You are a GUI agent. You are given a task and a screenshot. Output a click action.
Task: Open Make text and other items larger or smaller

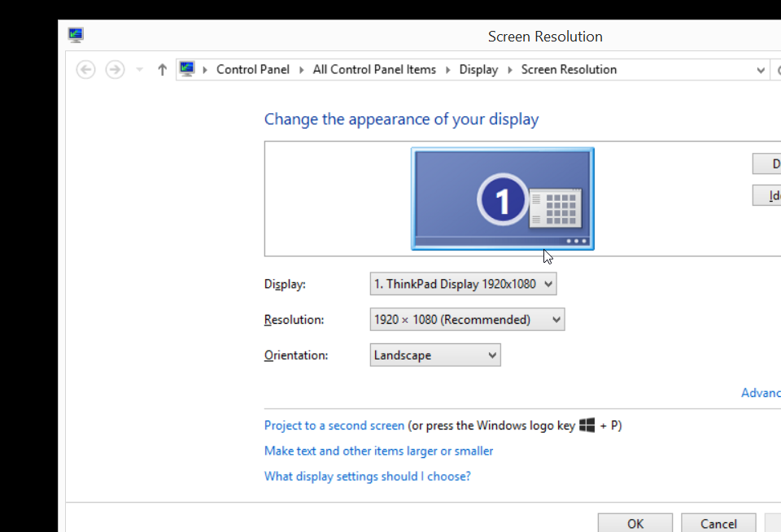(x=378, y=451)
